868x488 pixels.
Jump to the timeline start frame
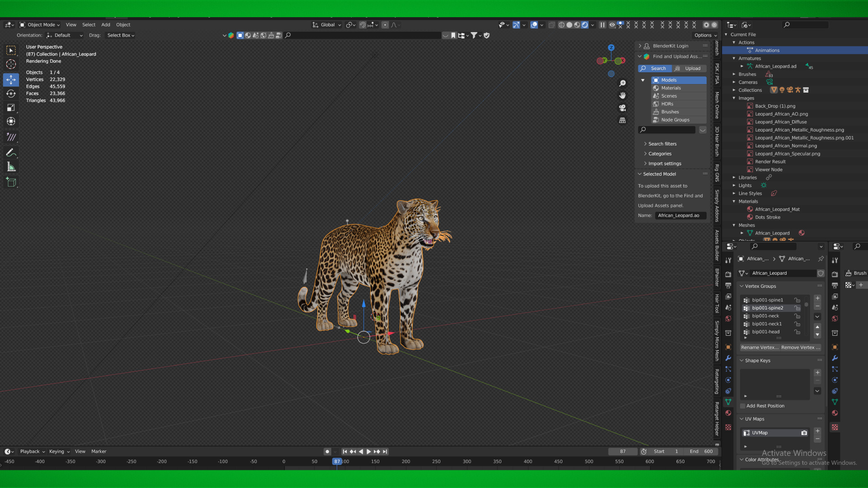344,451
